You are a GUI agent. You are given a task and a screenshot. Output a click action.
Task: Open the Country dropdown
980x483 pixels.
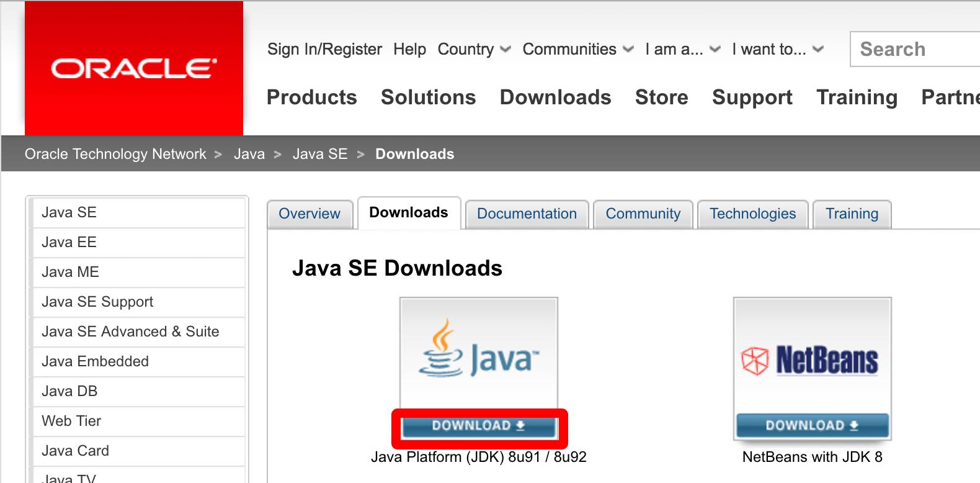(474, 49)
